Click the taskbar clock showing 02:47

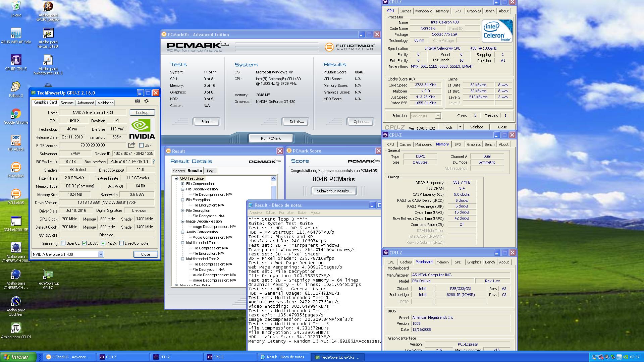[x=635, y=357]
